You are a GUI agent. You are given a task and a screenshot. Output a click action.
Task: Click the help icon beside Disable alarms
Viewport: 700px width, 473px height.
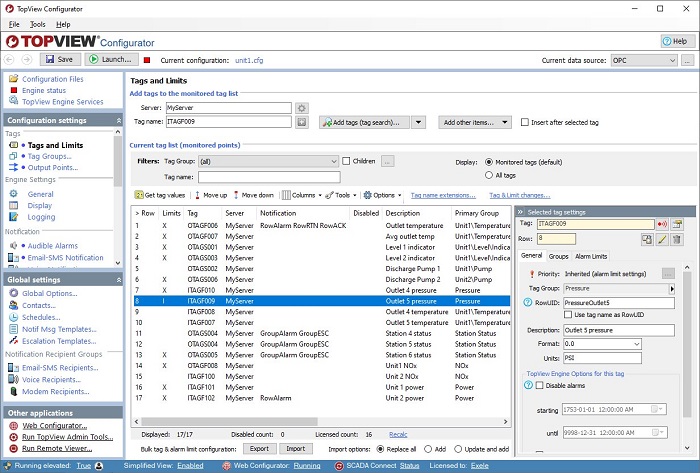click(528, 385)
